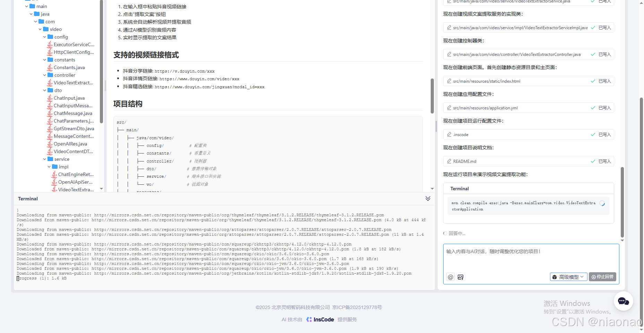Image resolution: width=644 pixels, height=333 pixels.
Task: Click the service folder icon
Action: pos(50,159)
